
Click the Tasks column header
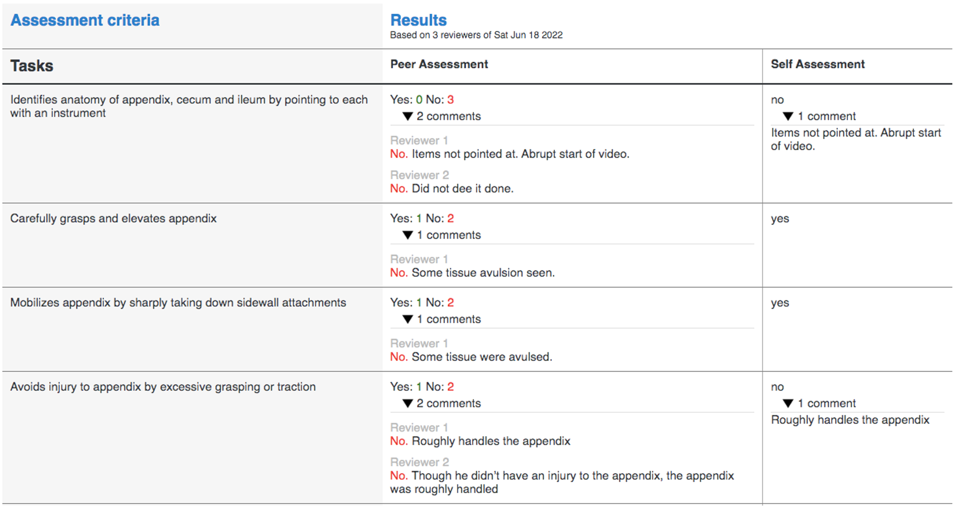tap(32, 66)
